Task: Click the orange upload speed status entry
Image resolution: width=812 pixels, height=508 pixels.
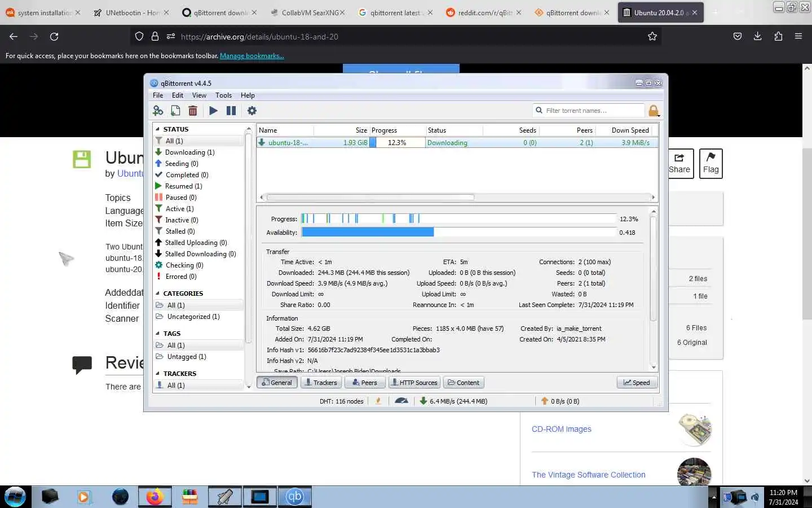Action: pos(560,401)
